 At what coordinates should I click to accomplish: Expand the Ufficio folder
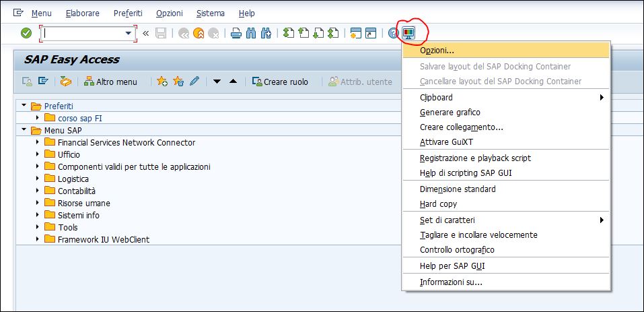click(x=38, y=154)
